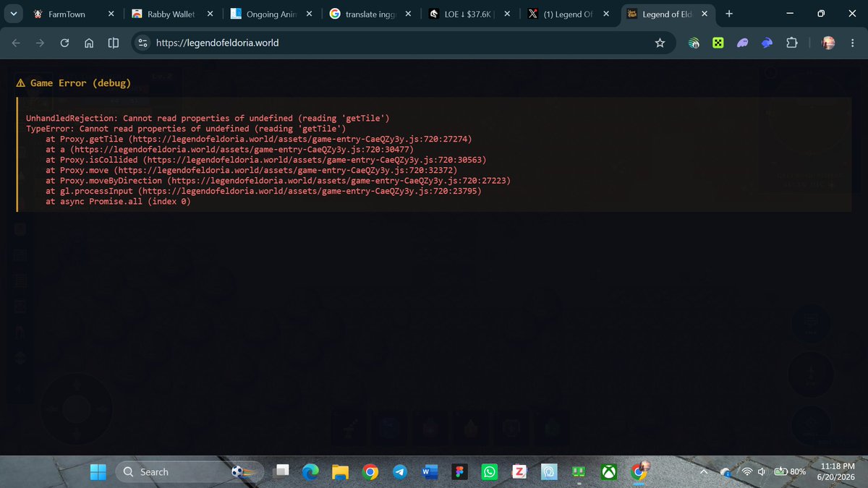Go to the browser home page
Image resolution: width=868 pixels, height=488 pixels.
(x=88, y=43)
